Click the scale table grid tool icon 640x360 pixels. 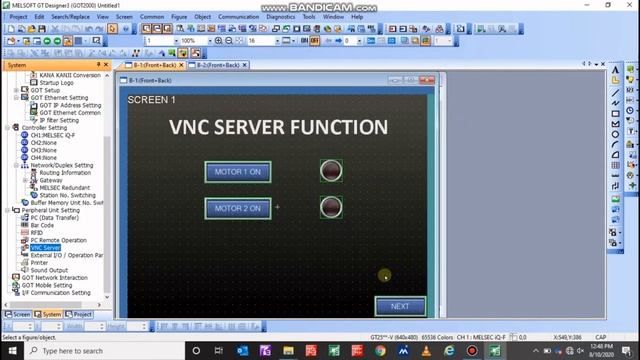pyautogui.click(x=616, y=165)
